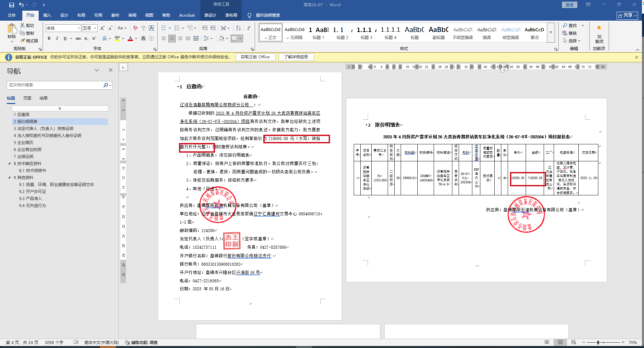The width and height of the screenshot is (644, 348).
Task: Clear all formatting with eraser icon
Action: pyautogui.click(x=135, y=28)
